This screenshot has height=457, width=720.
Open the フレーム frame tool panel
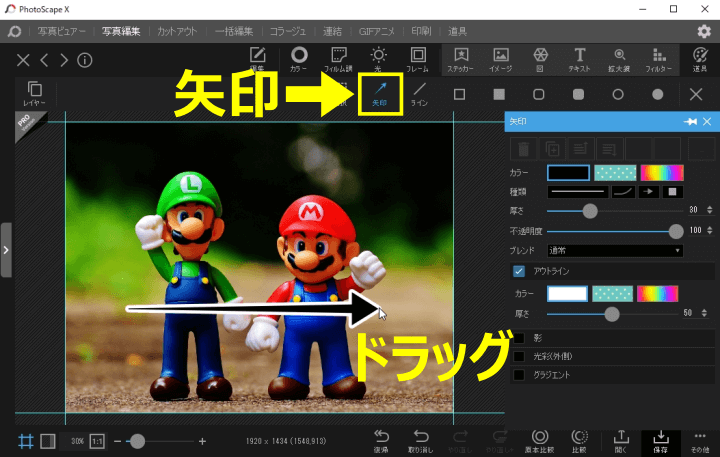(417, 59)
